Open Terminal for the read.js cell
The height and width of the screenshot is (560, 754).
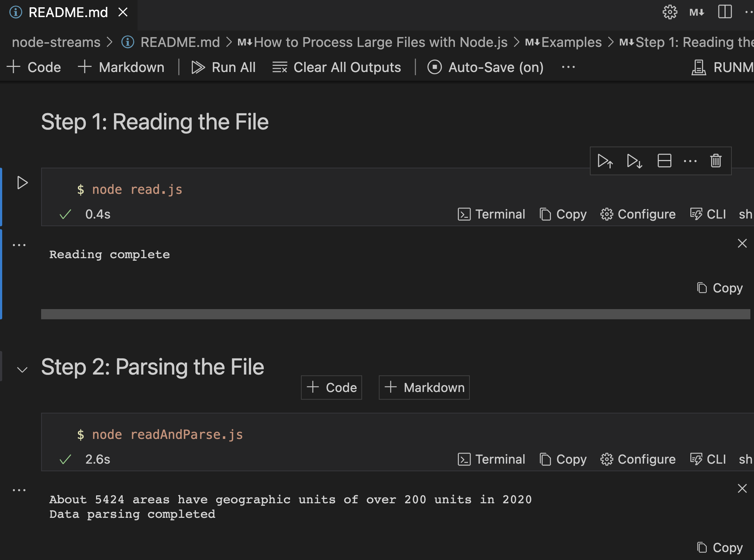pos(491,214)
